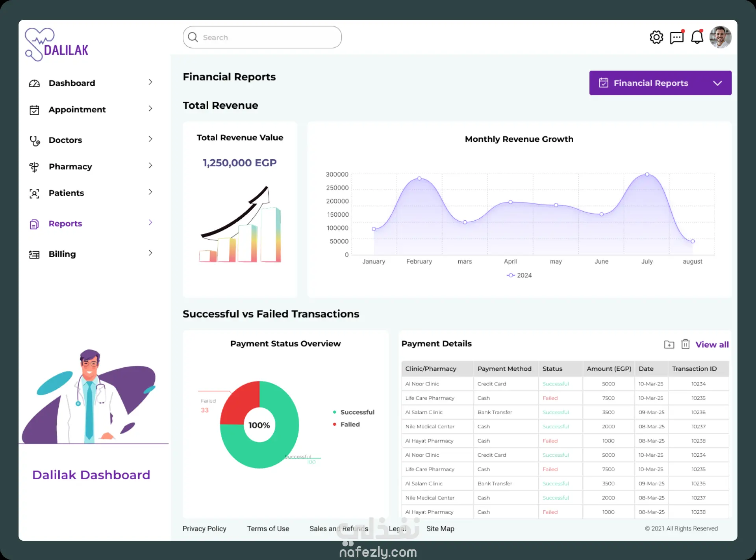Click the trash delete icon in Payment Details
756x560 pixels.
[x=685, y=344]
